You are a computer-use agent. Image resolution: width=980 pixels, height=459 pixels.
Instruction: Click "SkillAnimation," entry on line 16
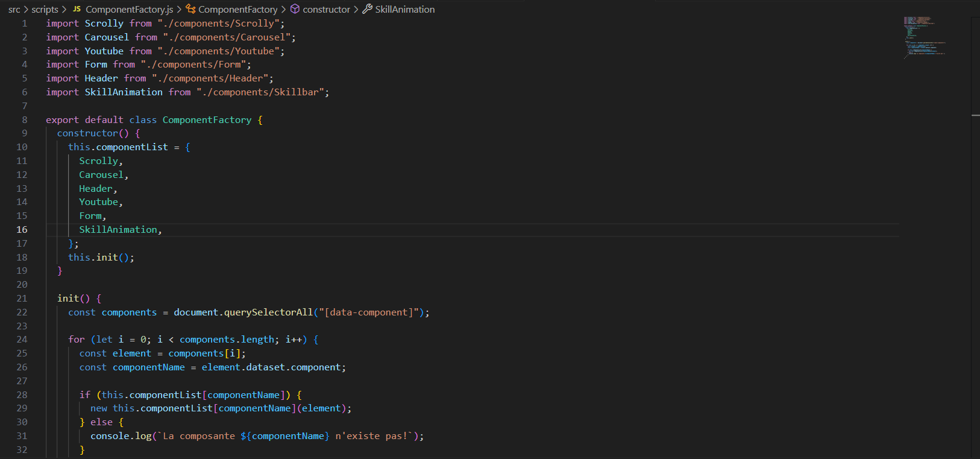[121, 230]
